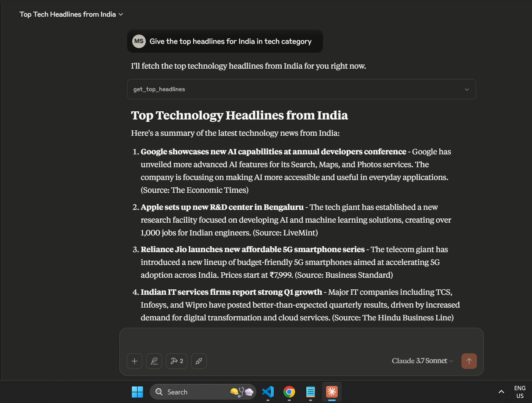Click "Here's a summary" intro line
This screenshot has height=403, width=532.
coord(235,133)
